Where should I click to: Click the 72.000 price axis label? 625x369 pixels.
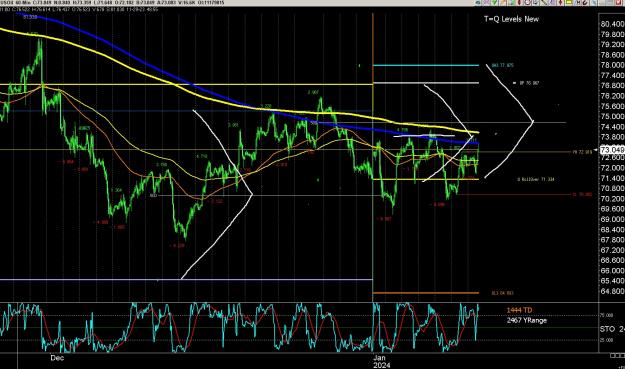[612, 168]
